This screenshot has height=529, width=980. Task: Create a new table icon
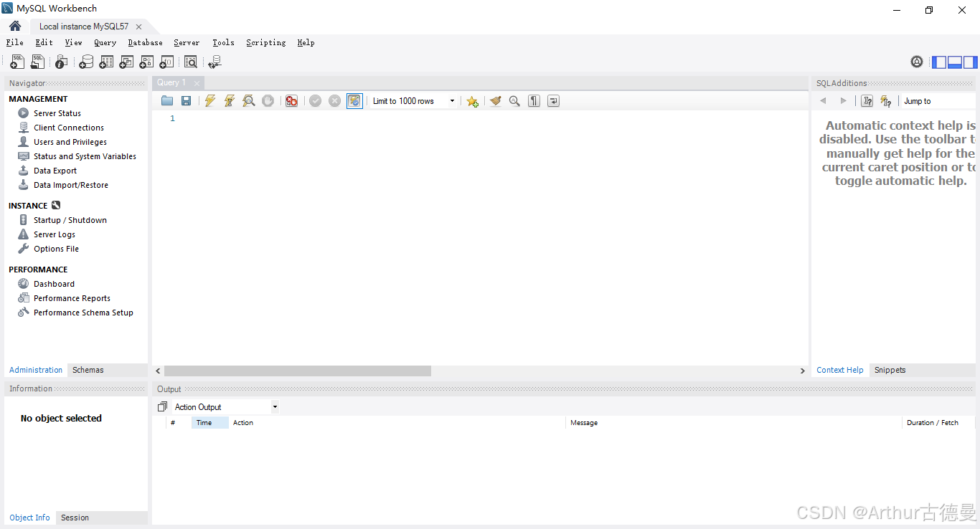pos(106,62)
